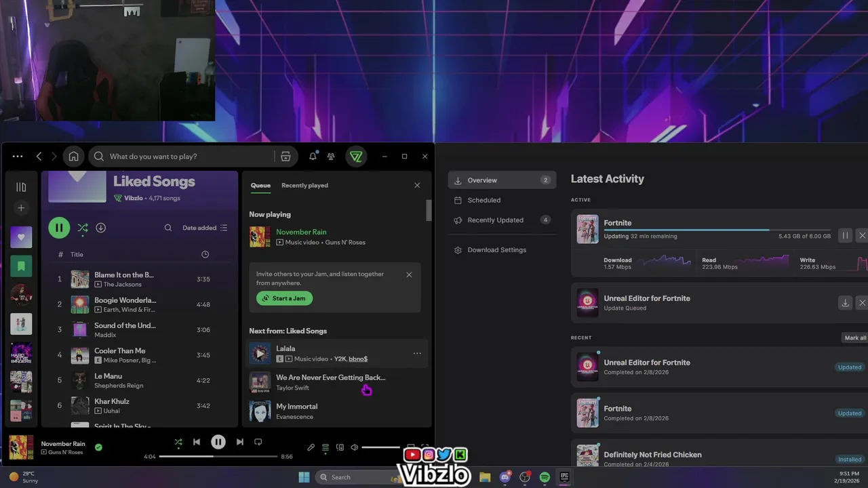Pause Liked Songs with the green button

(x=59, y=228)
